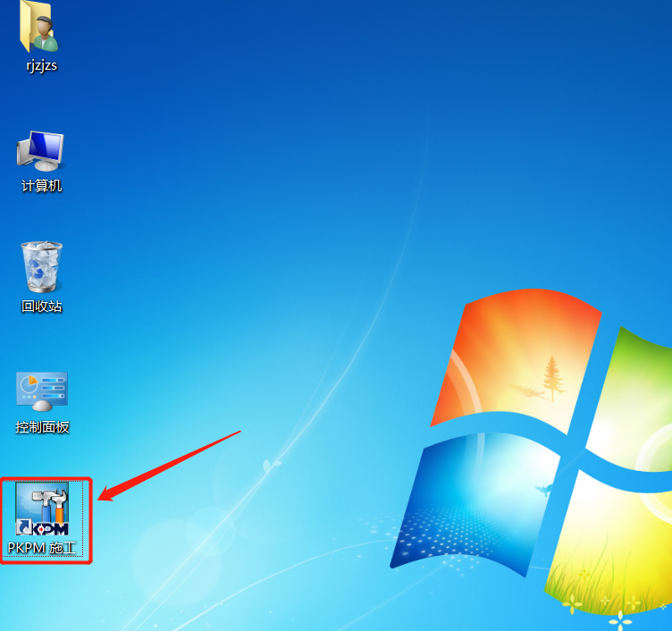Click the person figure on rjzjs folder
672x631 pixels.
[x=45, y=33]
